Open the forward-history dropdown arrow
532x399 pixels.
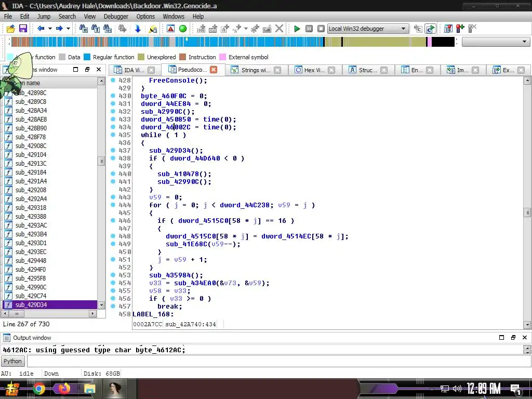click(68, 29)
